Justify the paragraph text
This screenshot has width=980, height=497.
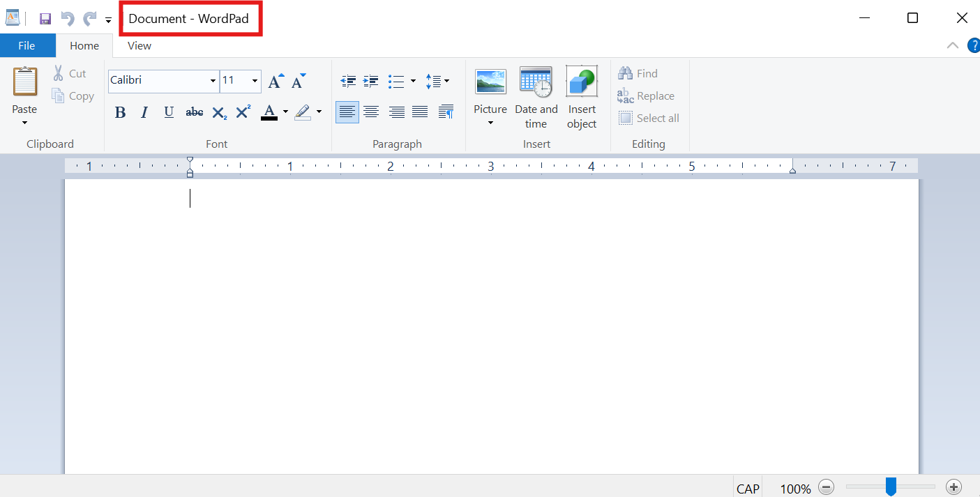click(x=420, y=112)
